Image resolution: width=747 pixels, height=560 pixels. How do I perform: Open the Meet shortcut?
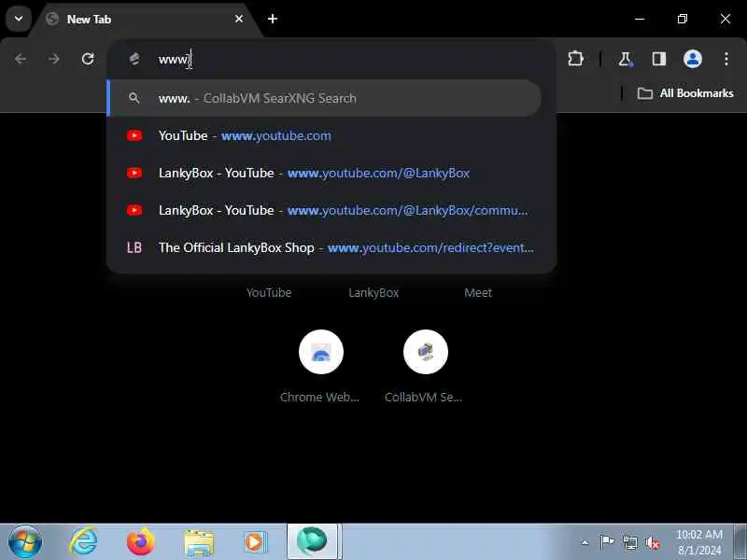478,292
